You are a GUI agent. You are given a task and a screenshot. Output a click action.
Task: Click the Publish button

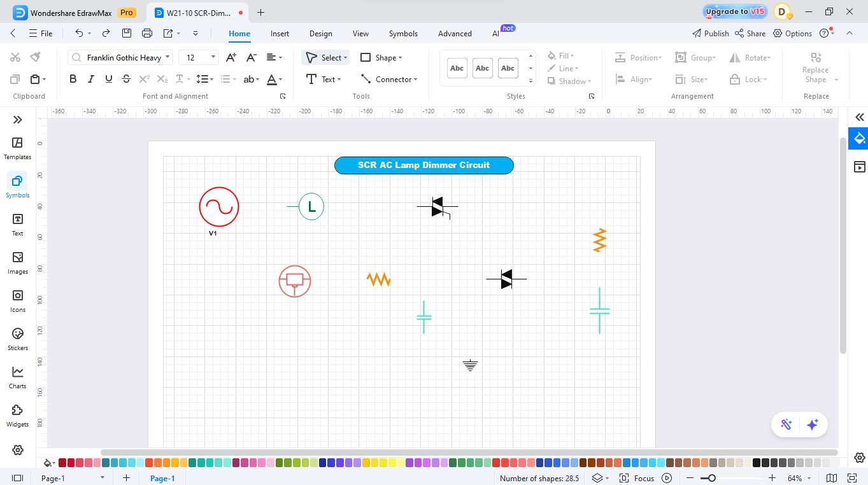tap(710, 33)
